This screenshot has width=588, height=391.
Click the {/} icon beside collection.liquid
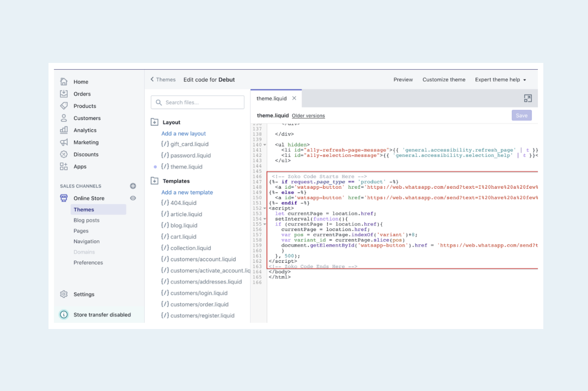pos(165,248)
